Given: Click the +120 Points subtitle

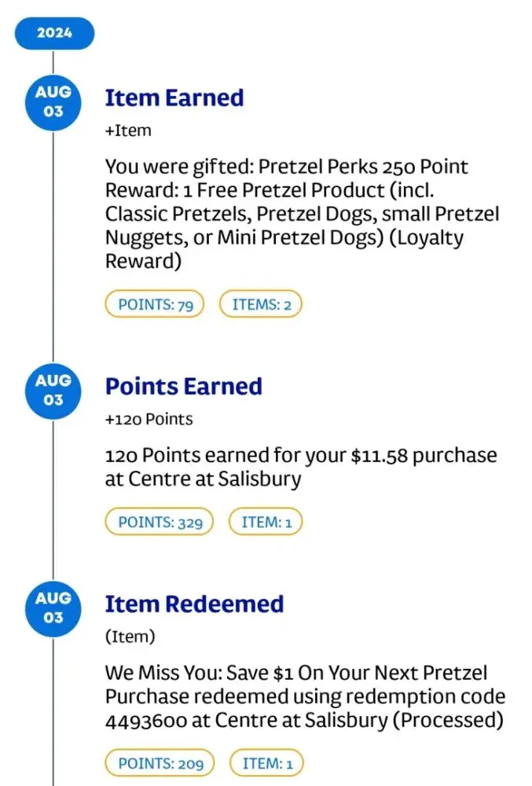Looking at the screenshot, I should click(149, 420).
